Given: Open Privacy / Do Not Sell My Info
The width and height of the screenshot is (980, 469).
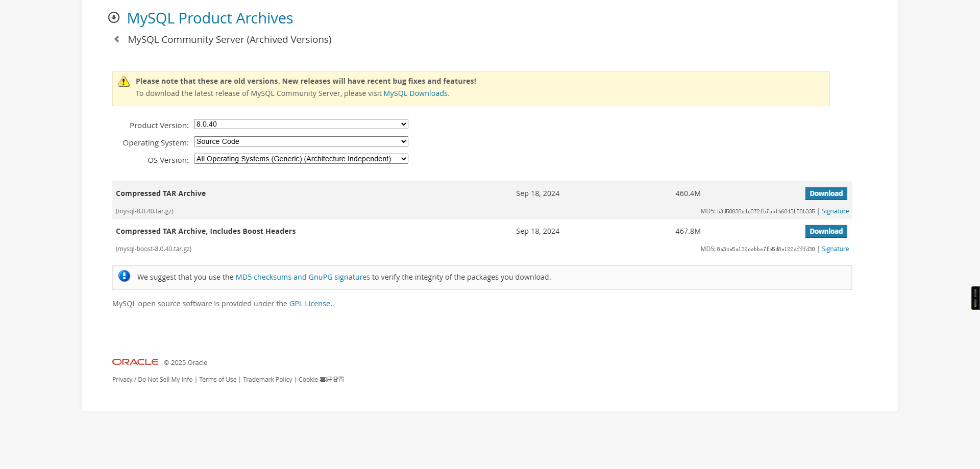Looking at the screenshot, I should 153,380.
